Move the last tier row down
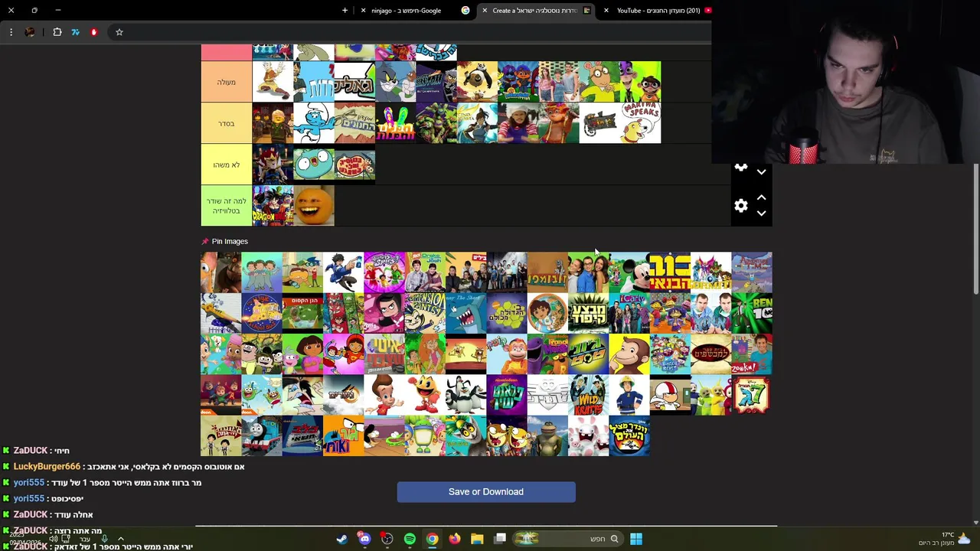 (761, 214)
